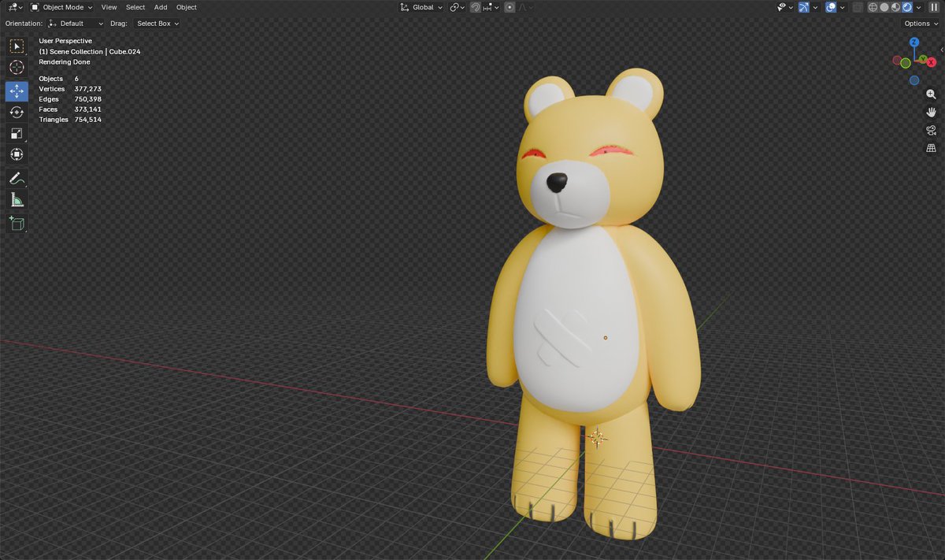The image size is (945, 560).
Task: Switch to material preview shading
Action: 895,7
